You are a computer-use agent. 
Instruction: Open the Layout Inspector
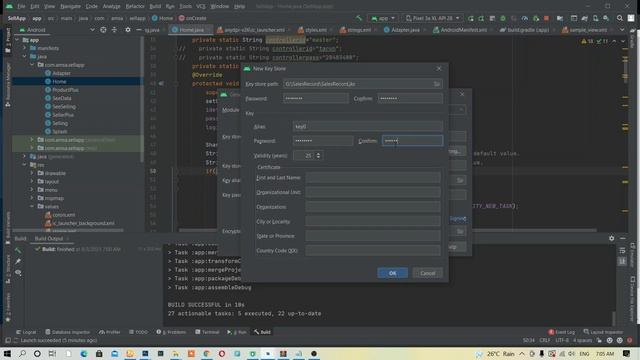click(603, 332)
